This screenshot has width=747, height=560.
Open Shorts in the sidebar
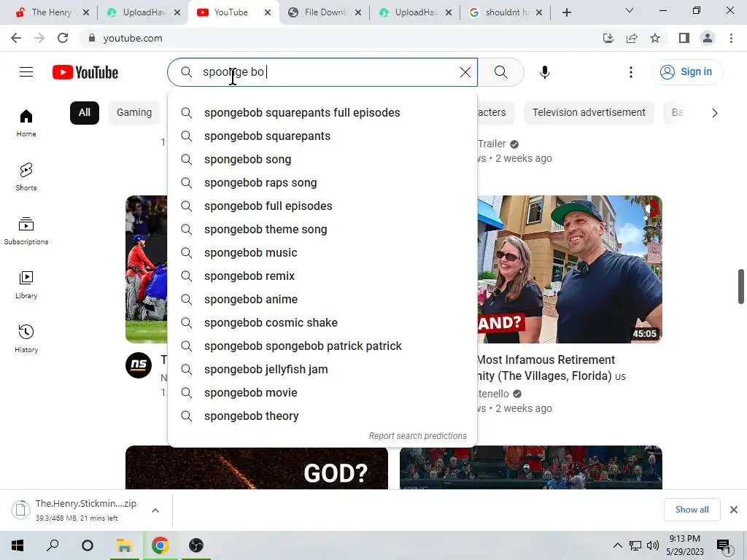pyautogui.click(x=26, y=176)
